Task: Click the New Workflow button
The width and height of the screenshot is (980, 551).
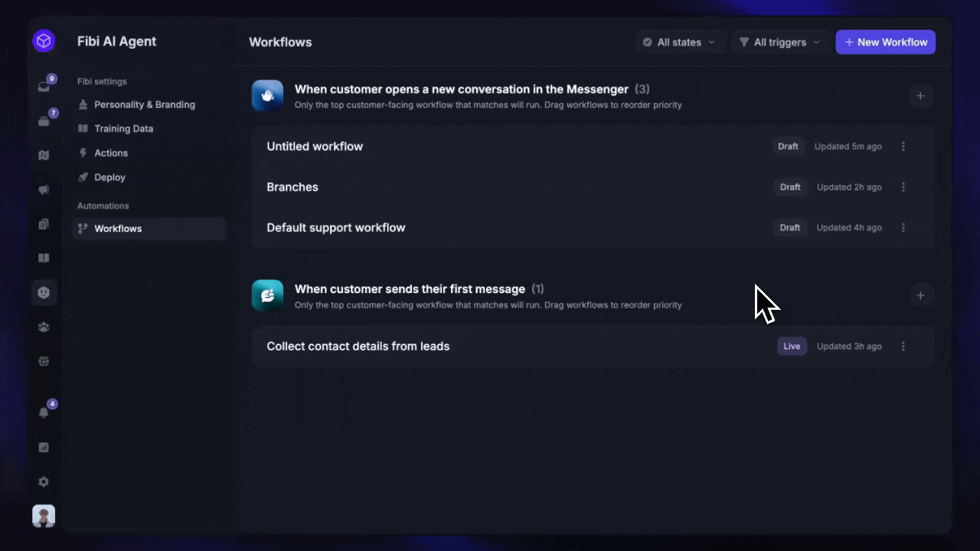Action: coord(885,42)
